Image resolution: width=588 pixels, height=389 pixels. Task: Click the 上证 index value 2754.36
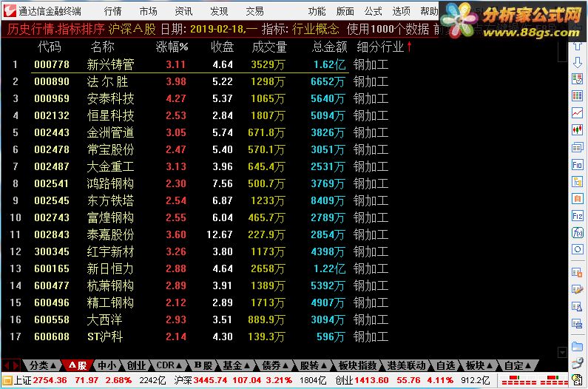50,380
